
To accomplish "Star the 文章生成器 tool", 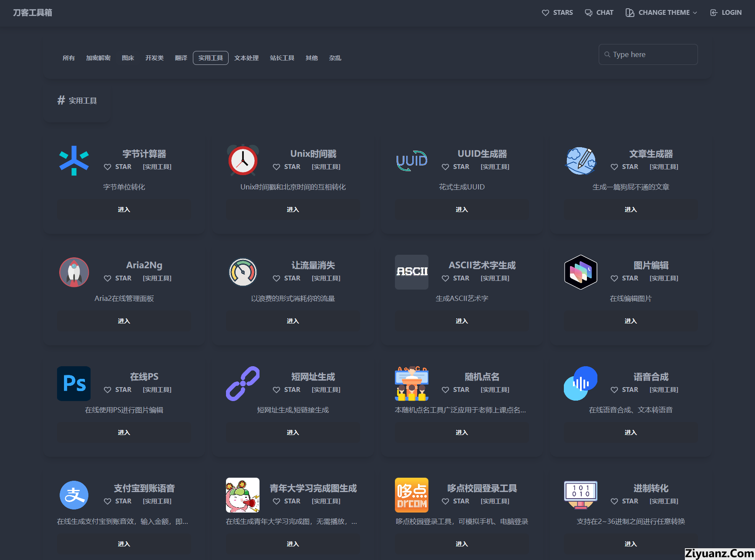I will pos(624,167).
